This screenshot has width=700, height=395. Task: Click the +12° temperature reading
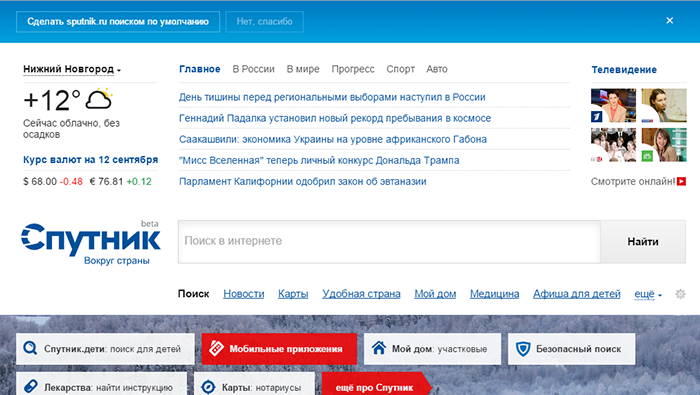tap(52, 100)
